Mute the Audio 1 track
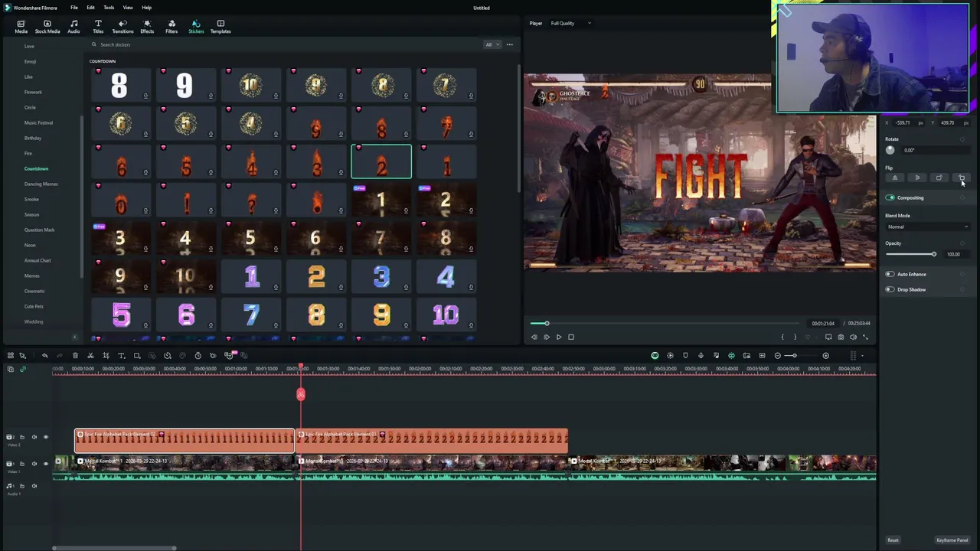The height and width of the screenshot is (551, 980). coord(34,486)
